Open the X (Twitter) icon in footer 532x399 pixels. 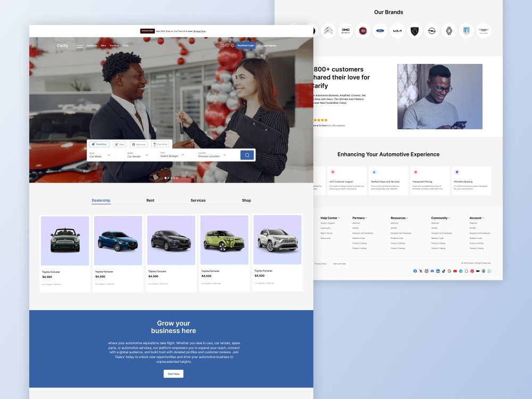(x=421, y=271)
